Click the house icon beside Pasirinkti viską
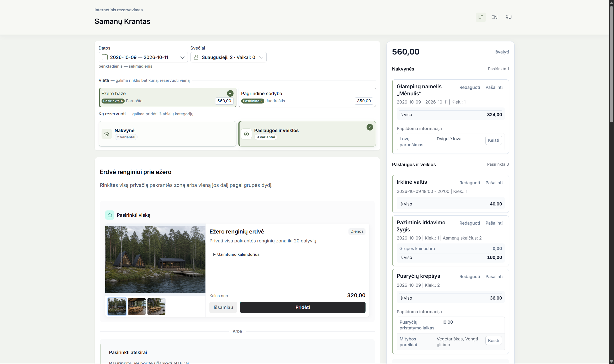 (110, 215)
